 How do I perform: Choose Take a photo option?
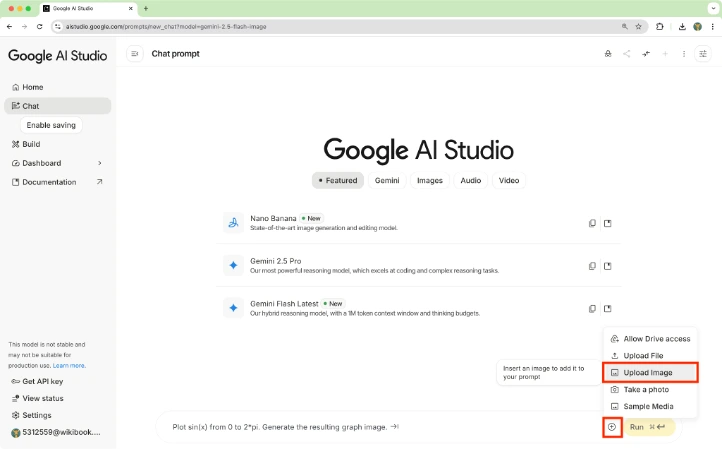650,390
